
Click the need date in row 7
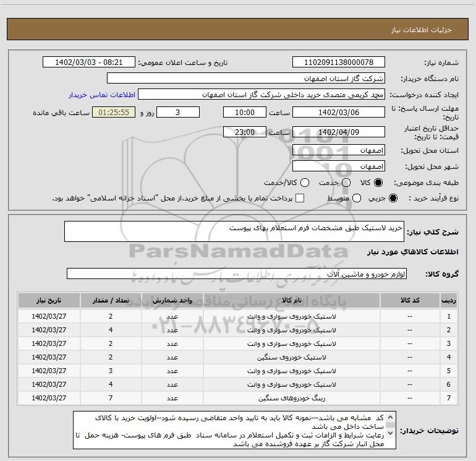49,398
